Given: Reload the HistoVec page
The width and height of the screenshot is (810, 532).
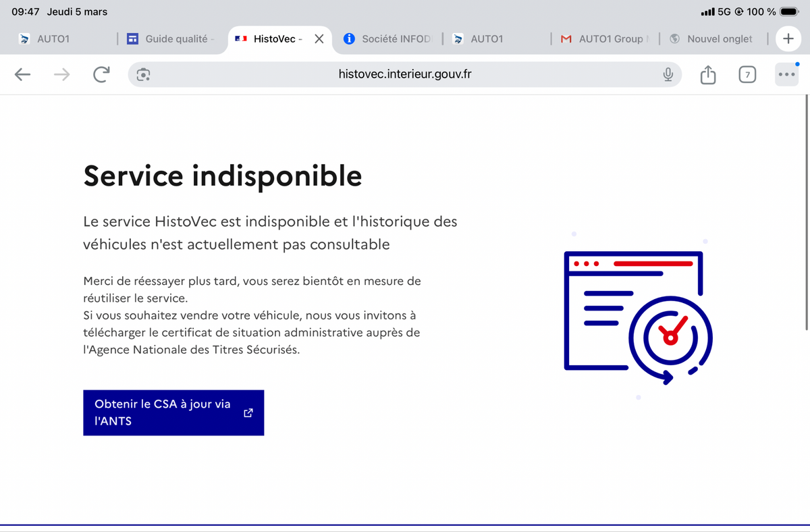Looking at the screenshot, I should [x=101, y=75].
